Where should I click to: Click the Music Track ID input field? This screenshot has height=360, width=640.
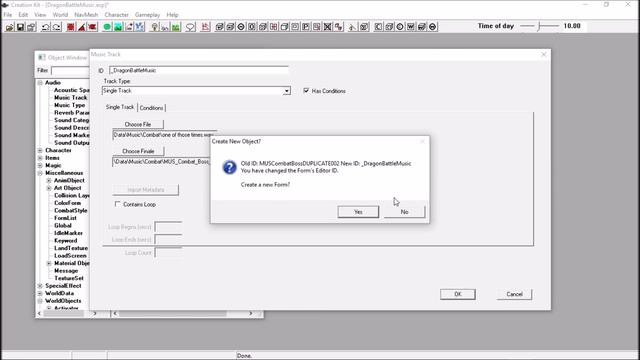click(x=198, y=70)
